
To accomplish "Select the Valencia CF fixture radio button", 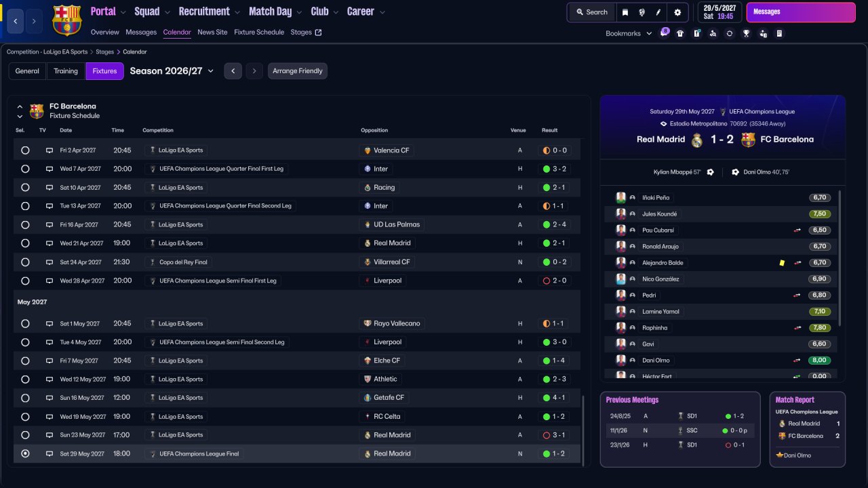I will 25,150.
